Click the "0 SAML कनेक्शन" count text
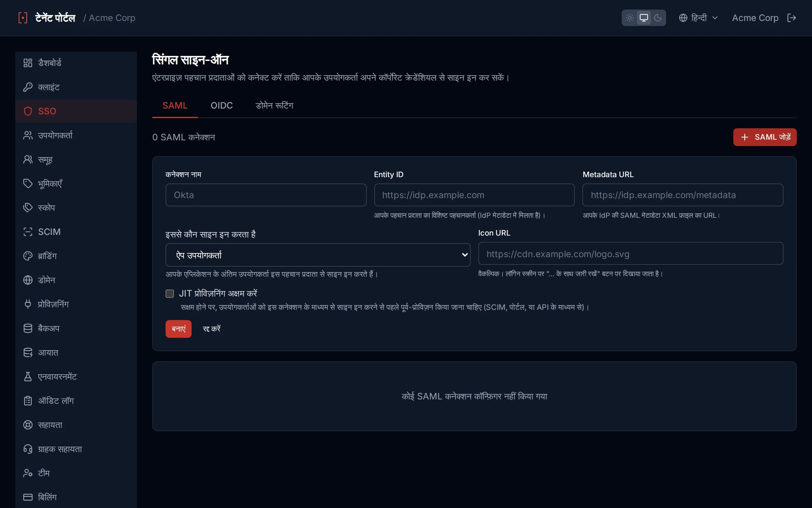The image size is (812, 508). click(x=184, y=137)
